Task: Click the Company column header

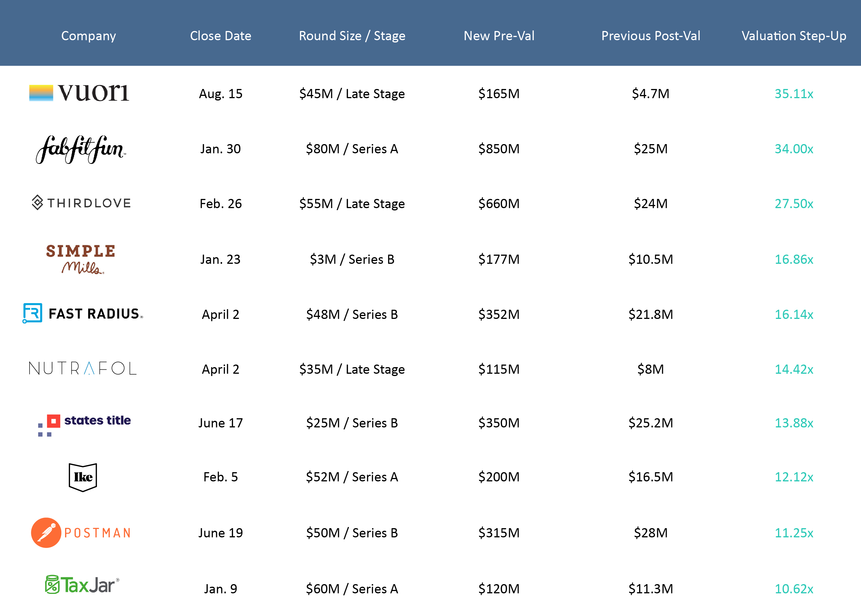Action: pyautogui.click(x=88, y=36)
